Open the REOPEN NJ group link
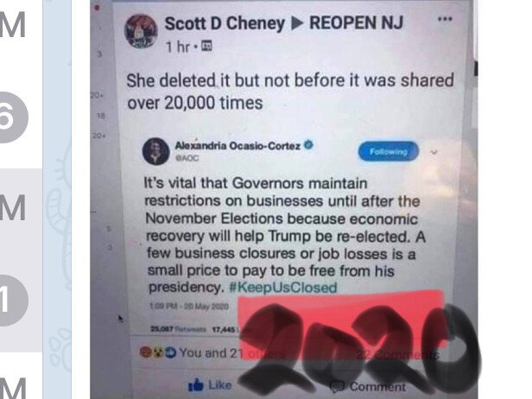The height and width of the screenshot is (399, 532). pyautogui.click(x=356, y=23)
